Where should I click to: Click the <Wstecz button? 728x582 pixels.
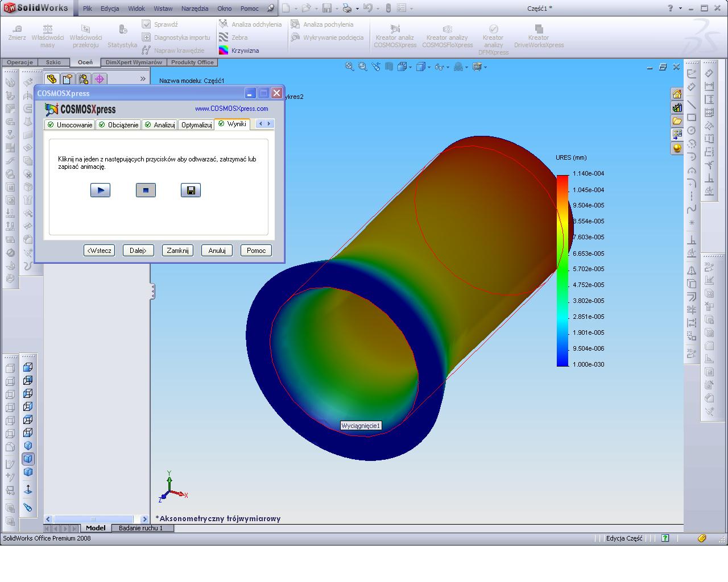(100, 251)
